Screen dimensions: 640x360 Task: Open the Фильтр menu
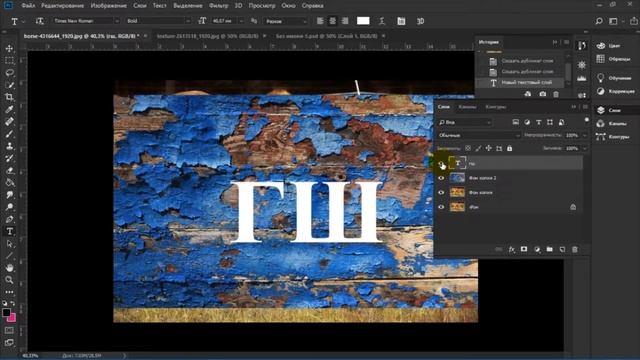coord(219,6)
